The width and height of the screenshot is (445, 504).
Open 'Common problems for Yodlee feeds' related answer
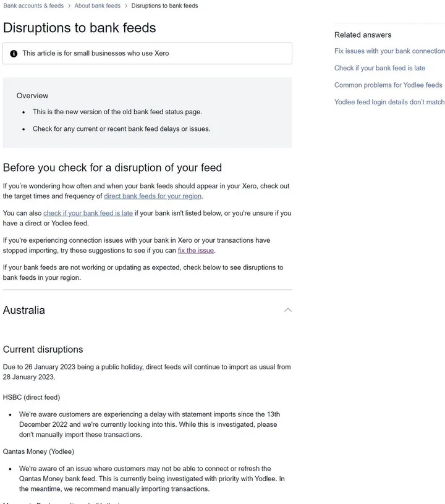[388, 85]
